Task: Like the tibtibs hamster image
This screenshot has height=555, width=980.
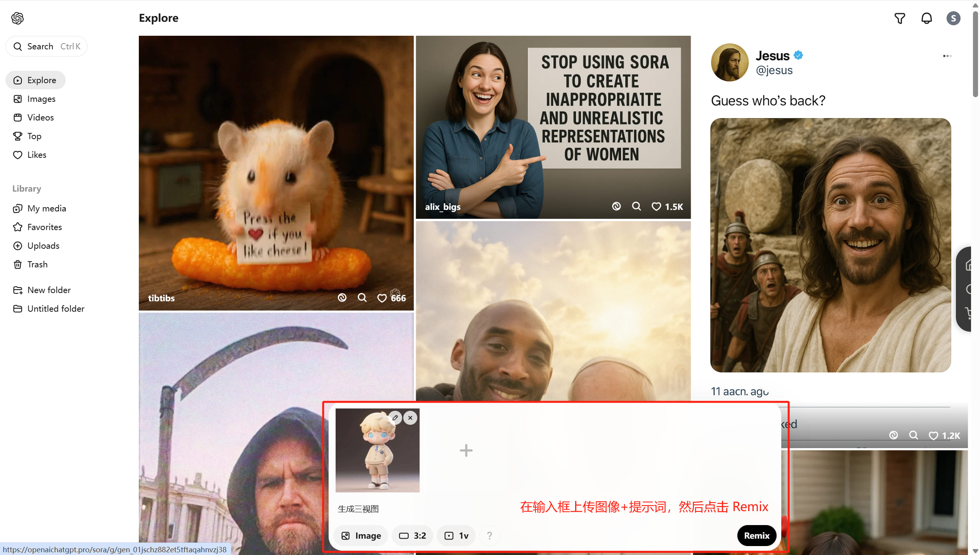Action: tap(382, 298)
